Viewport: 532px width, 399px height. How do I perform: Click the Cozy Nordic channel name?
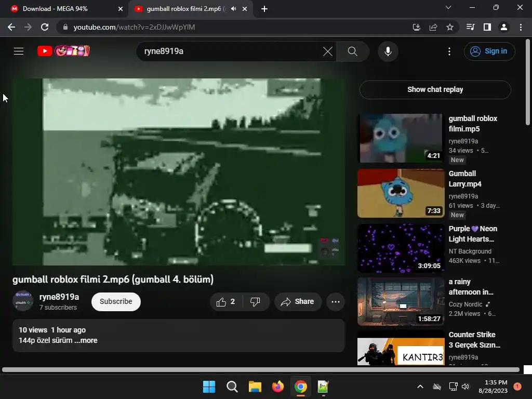(x=465, y=304)
